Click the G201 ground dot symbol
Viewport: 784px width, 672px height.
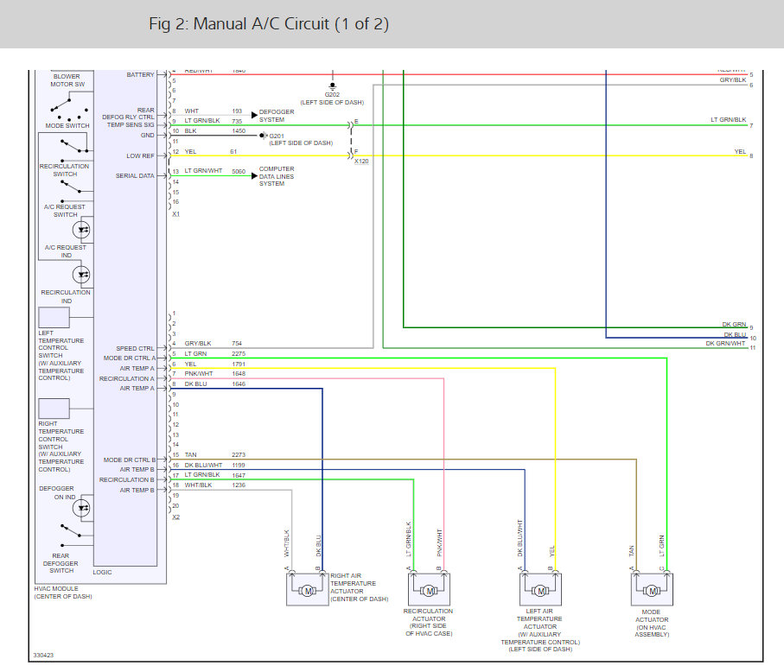[x=263, y=136]
